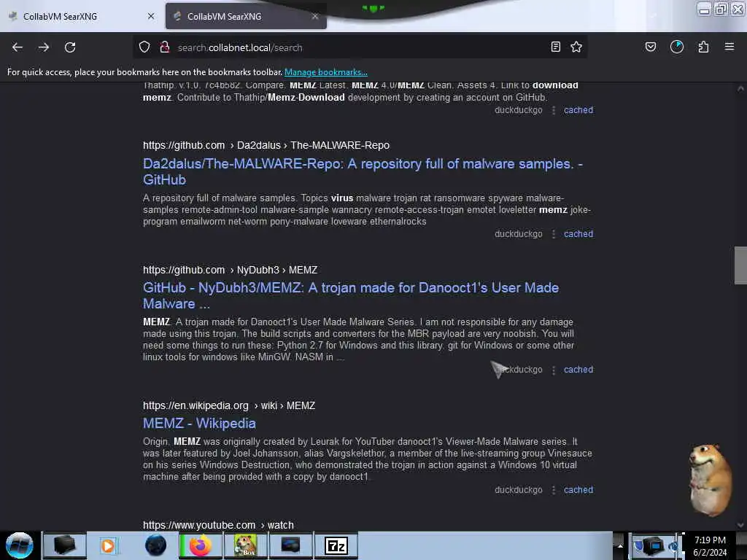Minimize the browser window

(704, 9)
